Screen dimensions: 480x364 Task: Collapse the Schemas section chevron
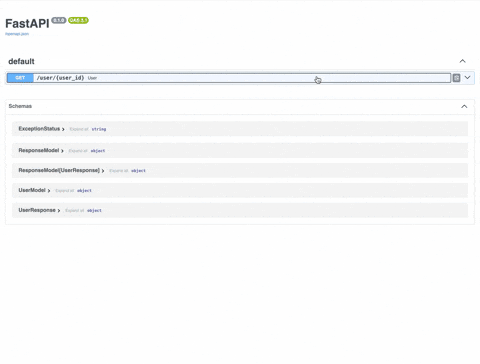(x=464, y=106)
